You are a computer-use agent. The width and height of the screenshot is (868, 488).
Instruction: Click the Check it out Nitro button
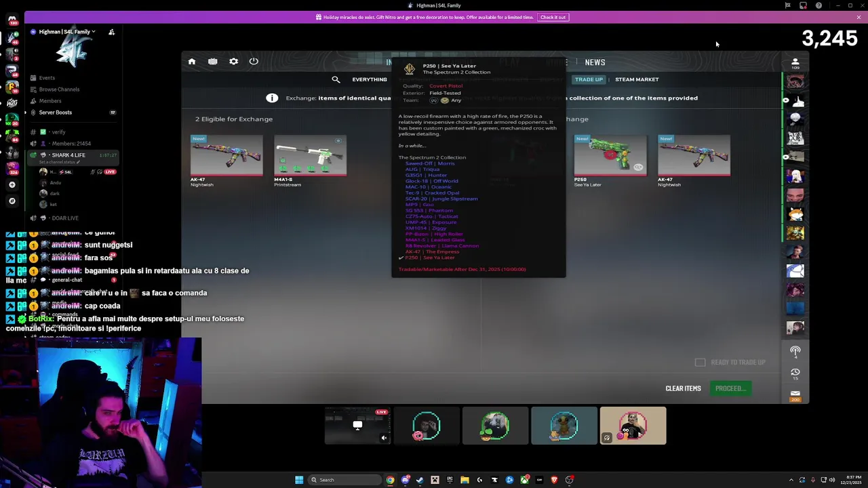pyautogui.click(x=553, y=17)
